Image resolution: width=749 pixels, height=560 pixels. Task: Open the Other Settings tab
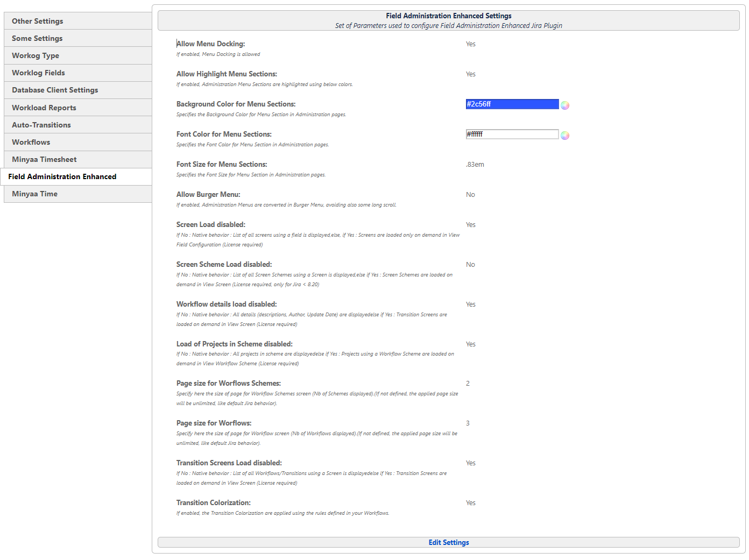pos(38,21)
